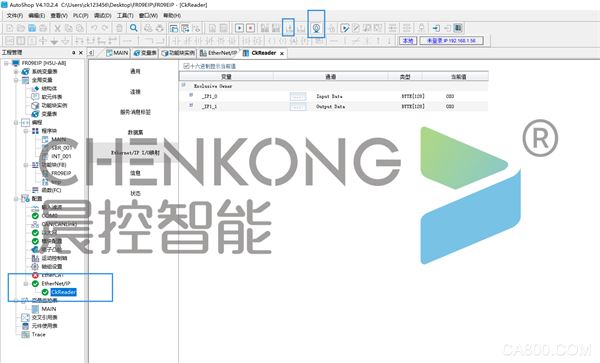Click the red stop toolbar icon
Image resolution: width=600 pixels, height=363 pixels.
(250, 28)
